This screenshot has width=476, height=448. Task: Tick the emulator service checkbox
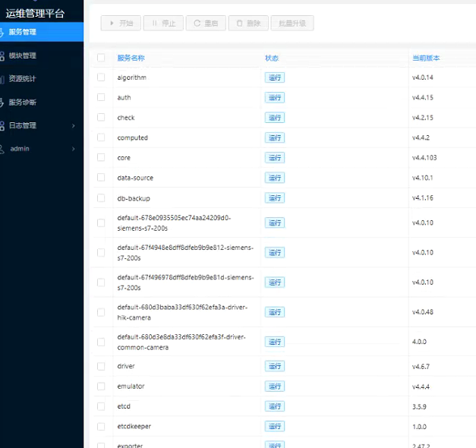[x=101, y=386]
